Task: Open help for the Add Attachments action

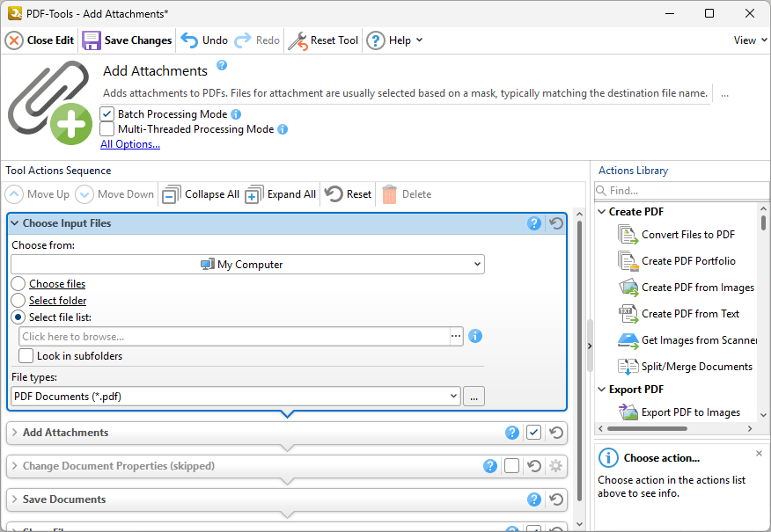Action: tap(512, 433)
